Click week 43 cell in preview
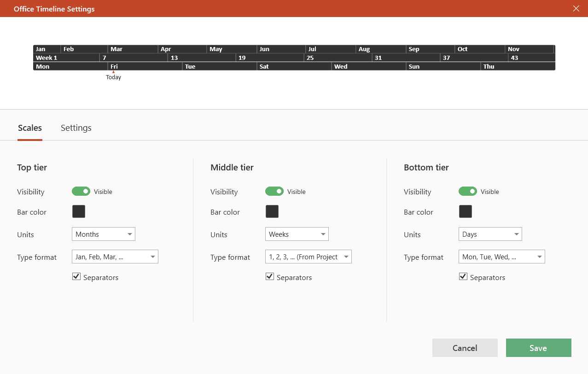588x374 pixels. pos(532,58)
